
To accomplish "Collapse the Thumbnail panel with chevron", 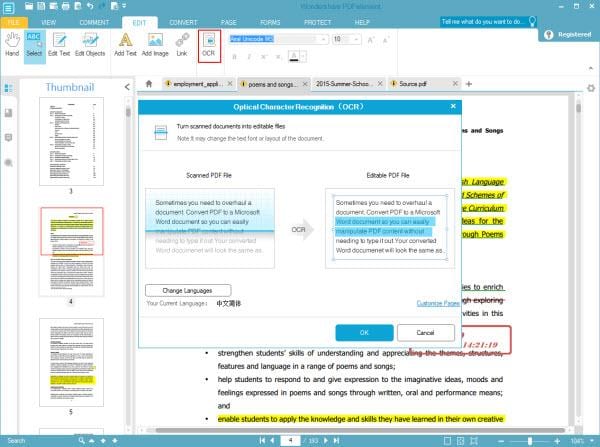I will point(127,87).
